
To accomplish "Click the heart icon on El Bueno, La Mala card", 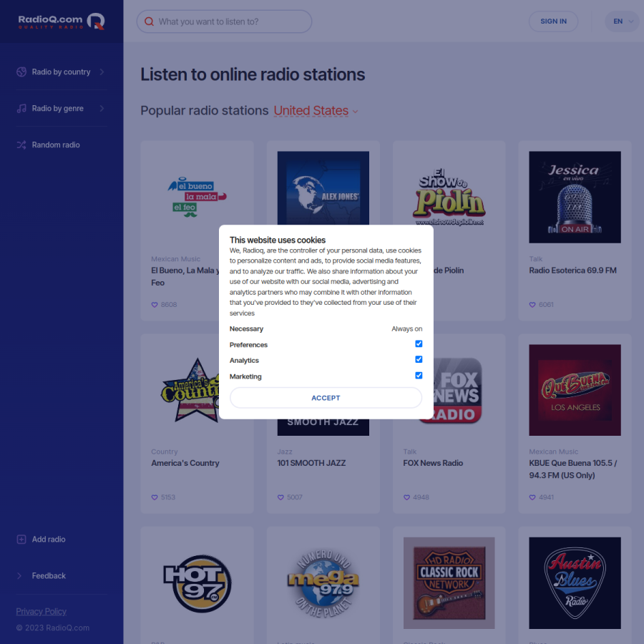I will [155, 305].
